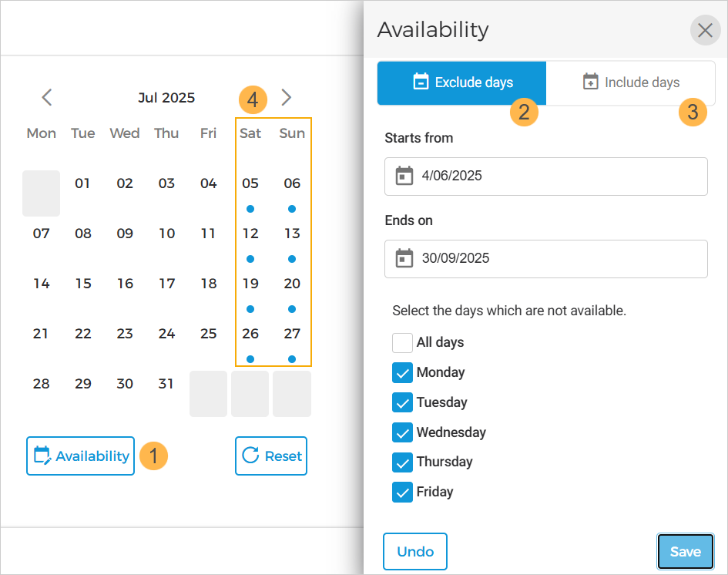Uncheck the Monday checkbox

[402, 372]
